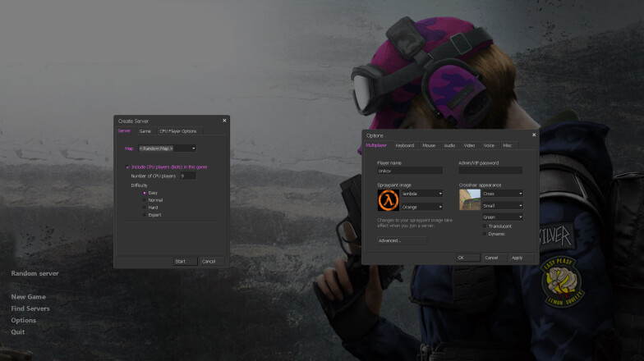Click Start in Create Server dialog
Viewport: 644px width, 361px height.
[186, 261]
